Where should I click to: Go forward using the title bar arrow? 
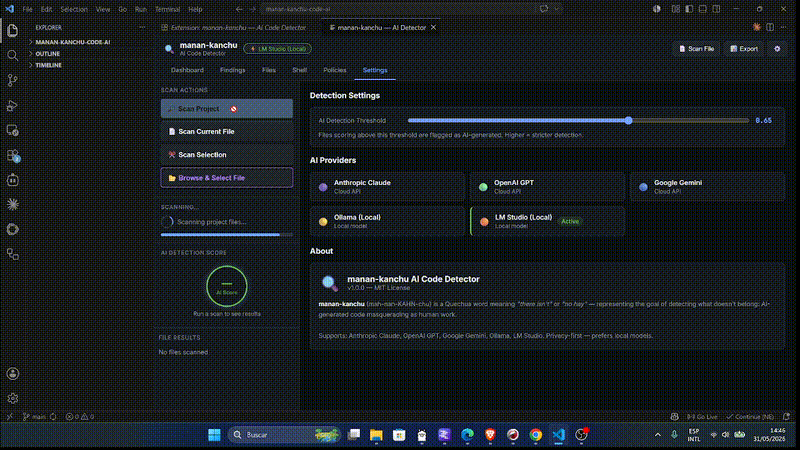[253, 9]
